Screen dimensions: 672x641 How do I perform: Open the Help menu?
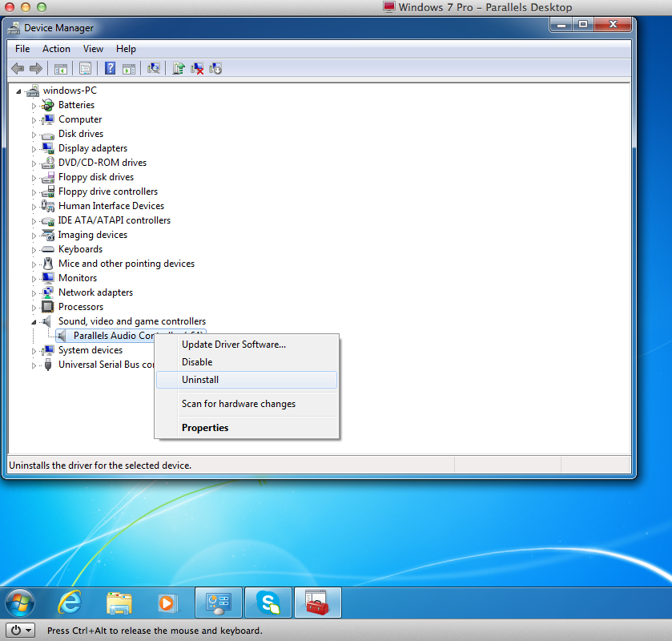(126, 49)
